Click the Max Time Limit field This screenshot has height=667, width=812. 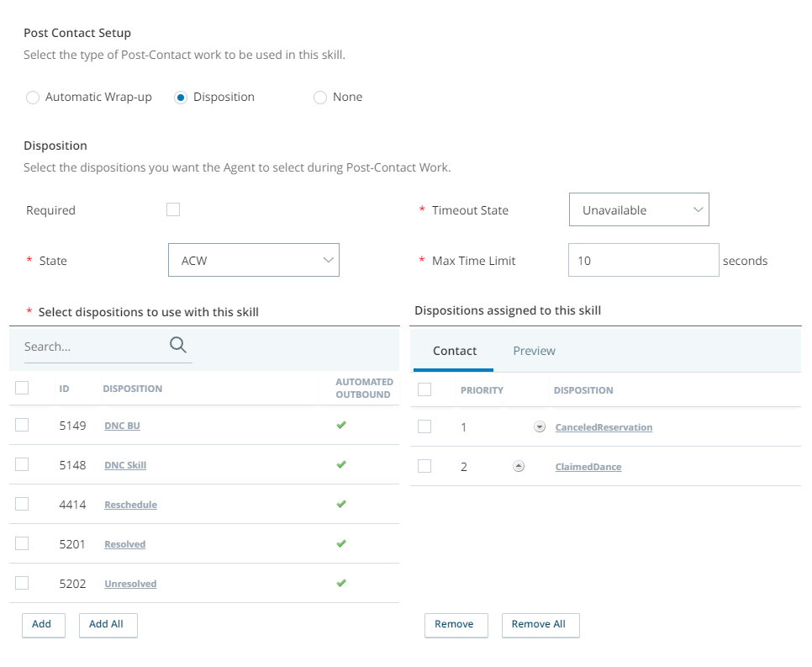[x=644, y=260]
